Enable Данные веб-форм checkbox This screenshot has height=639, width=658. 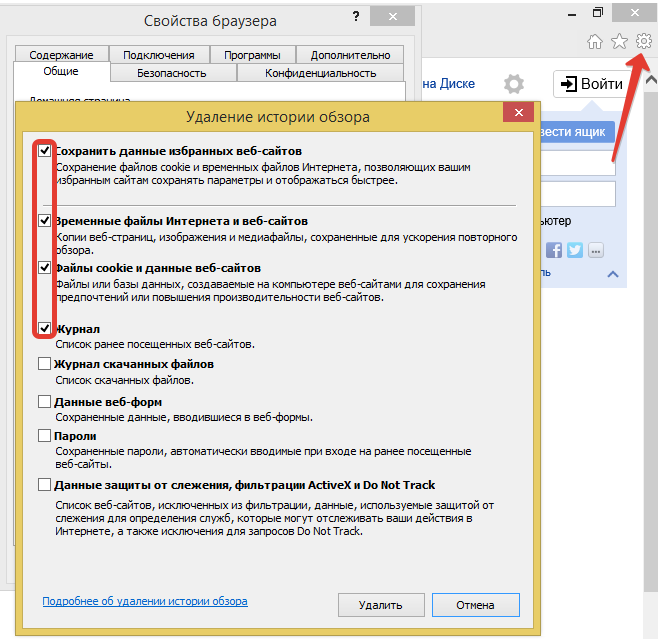[x=44, y=402]
